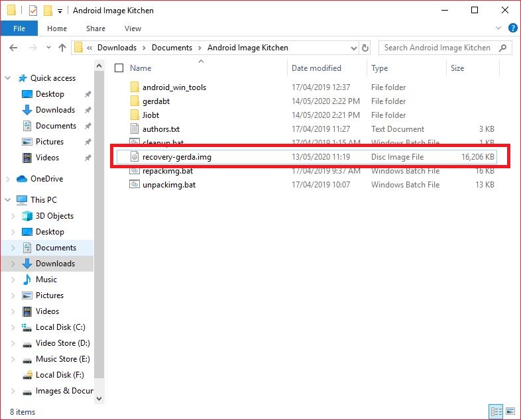Select the 3D Objects cube icon

[27, 216]
